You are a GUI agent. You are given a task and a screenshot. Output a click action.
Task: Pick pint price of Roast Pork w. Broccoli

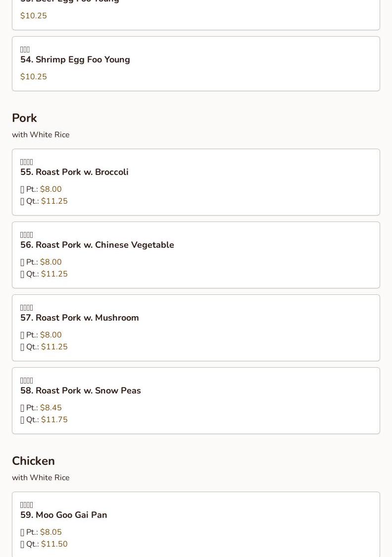click(50, 189)
